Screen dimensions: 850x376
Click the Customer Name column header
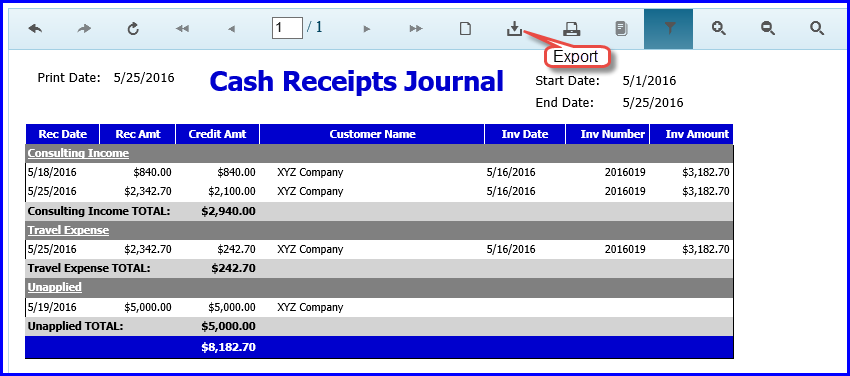click(x=372, y=134)
